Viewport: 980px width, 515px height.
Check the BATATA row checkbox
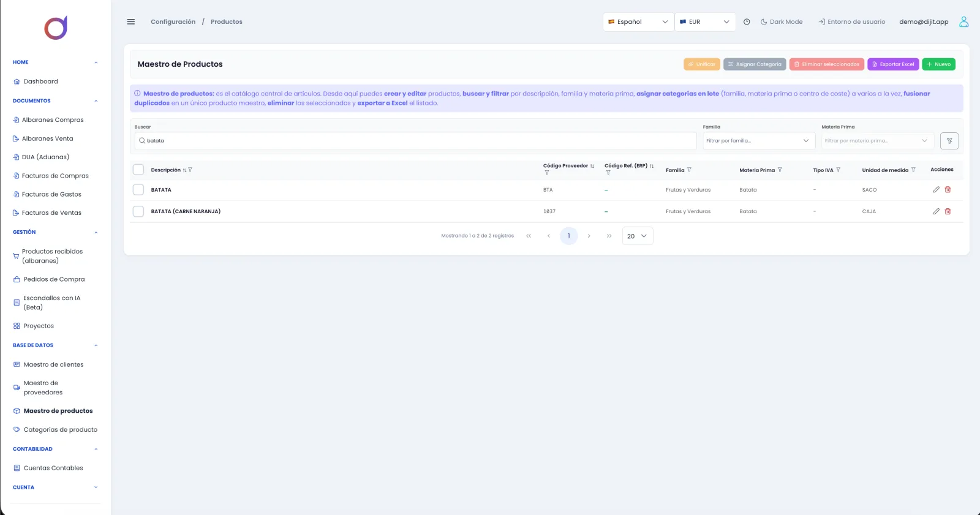[x=138, y=190]
